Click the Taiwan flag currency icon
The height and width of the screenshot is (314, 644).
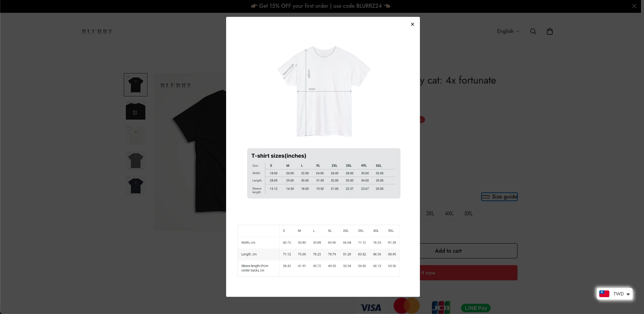[x=604, y=294]
